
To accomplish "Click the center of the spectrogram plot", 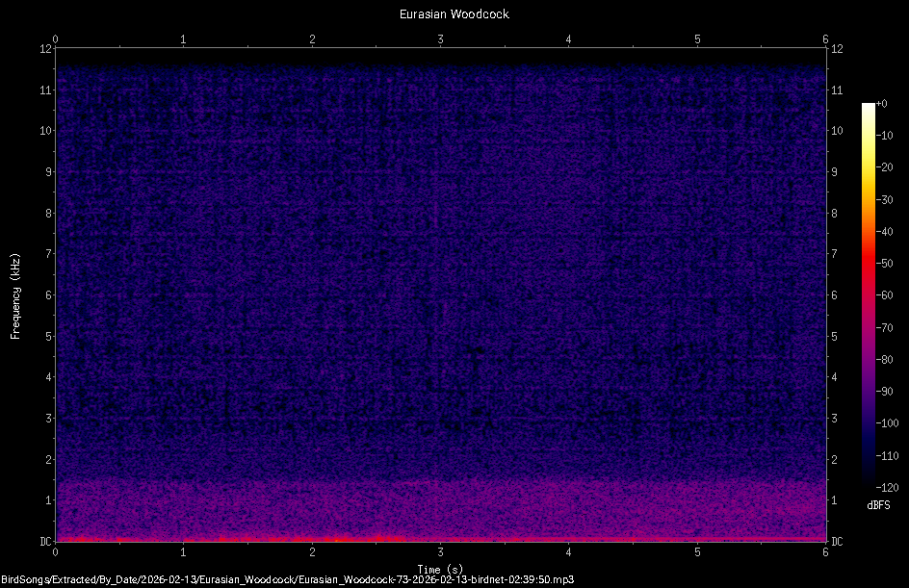I will 440,292.
